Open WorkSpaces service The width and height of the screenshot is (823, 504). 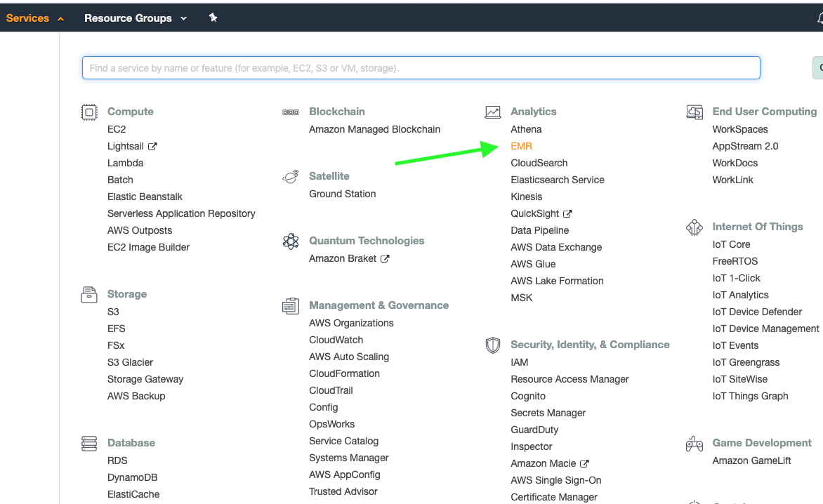(740, 129)
